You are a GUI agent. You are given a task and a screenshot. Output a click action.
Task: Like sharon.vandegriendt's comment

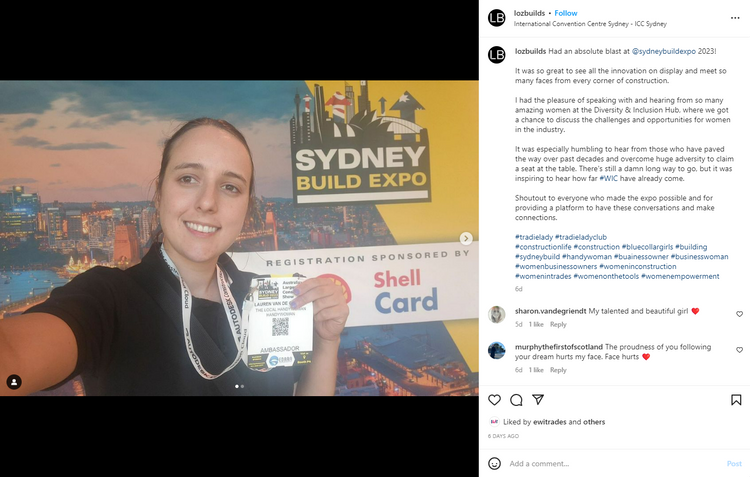point(739,314)
